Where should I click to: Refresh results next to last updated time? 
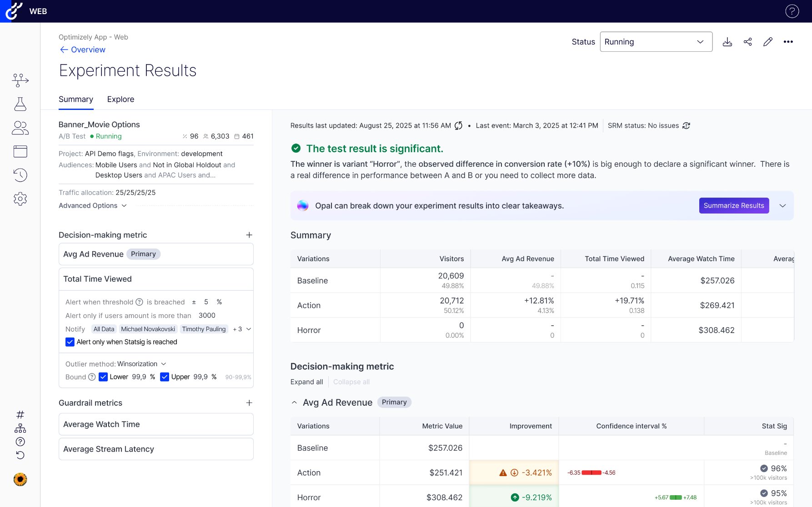click(458, 126)
